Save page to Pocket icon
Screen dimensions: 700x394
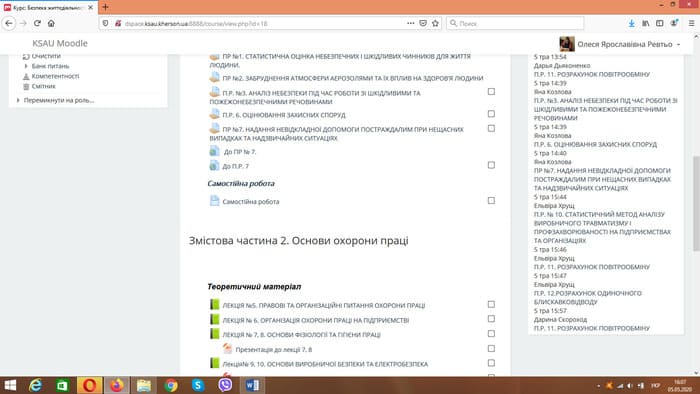point(423,23)
